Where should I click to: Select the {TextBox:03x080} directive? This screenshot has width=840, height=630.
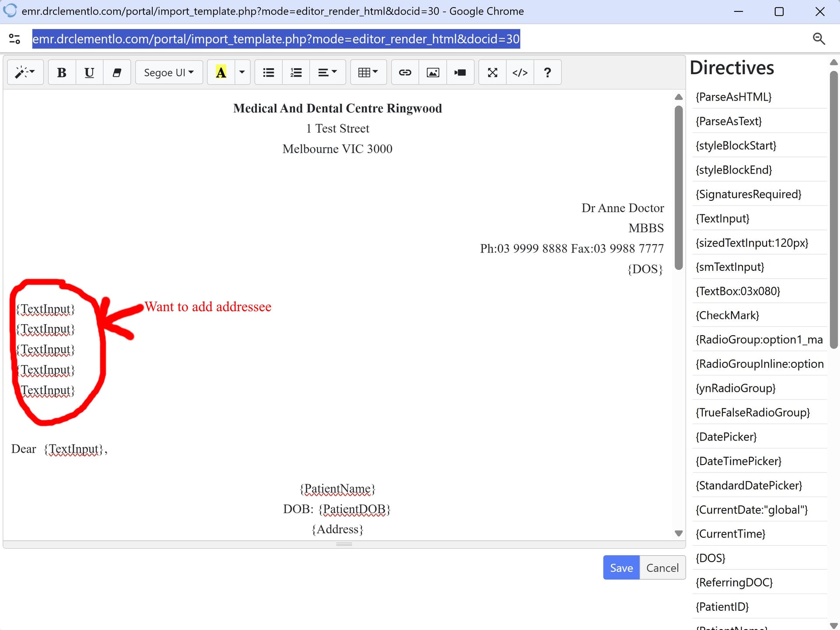(x=759, y=291)
